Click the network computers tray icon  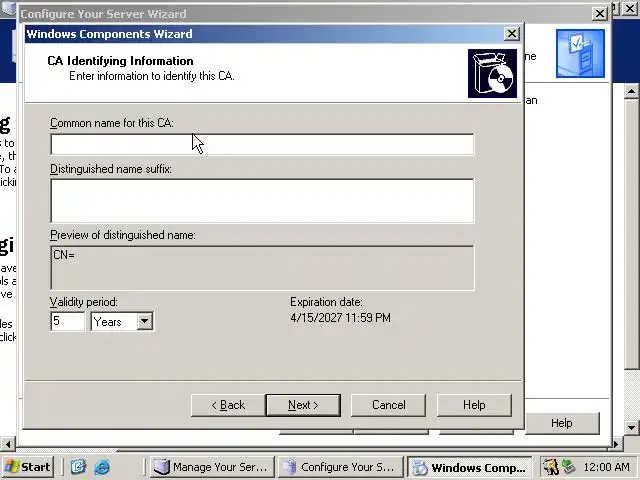click(569, 467)
